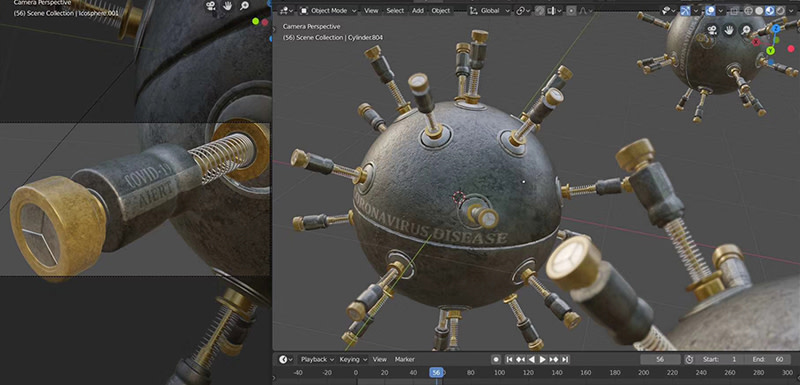Image resolution: width=800 pixels, height=385 pixels.
Task: Toggle viewport gizmos display
Action: click(685, 10)
